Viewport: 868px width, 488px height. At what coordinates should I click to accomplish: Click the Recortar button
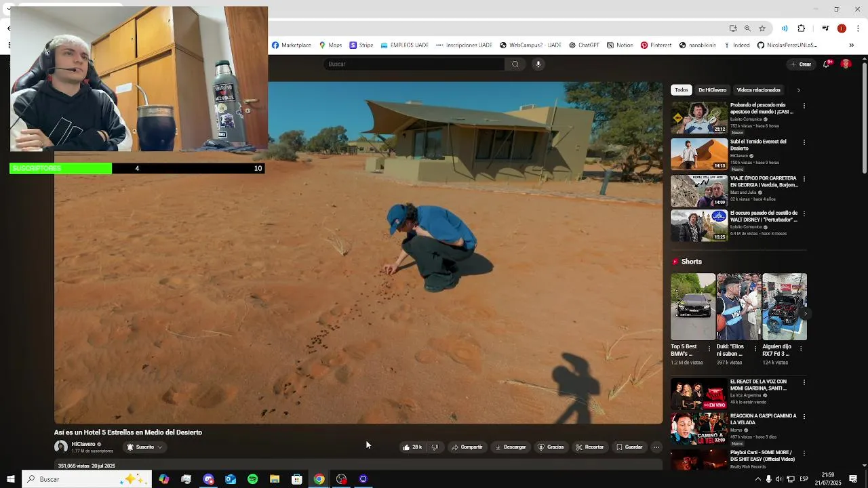(x=589, y=447)
